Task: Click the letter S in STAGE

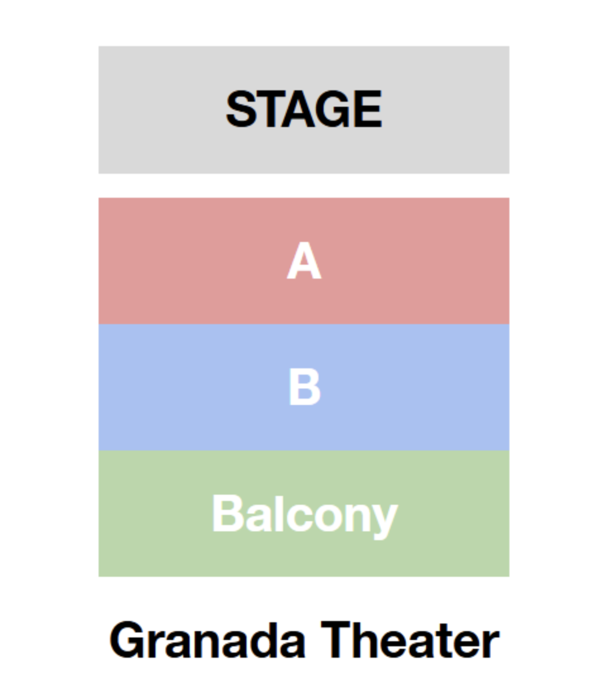Action: 241,109
